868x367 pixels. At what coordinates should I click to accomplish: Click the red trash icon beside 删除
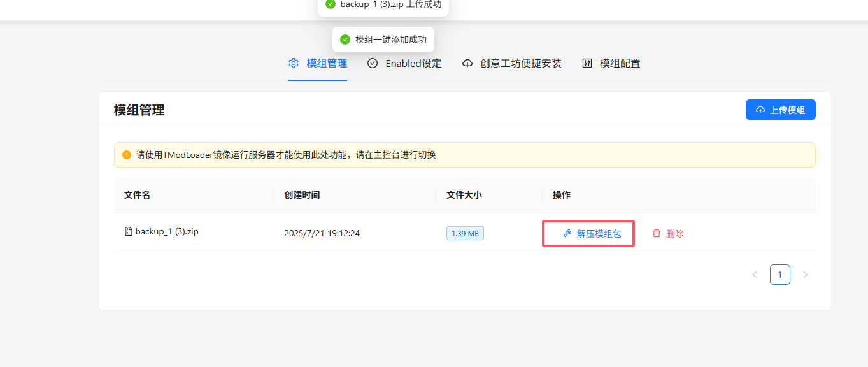[657, 234]
